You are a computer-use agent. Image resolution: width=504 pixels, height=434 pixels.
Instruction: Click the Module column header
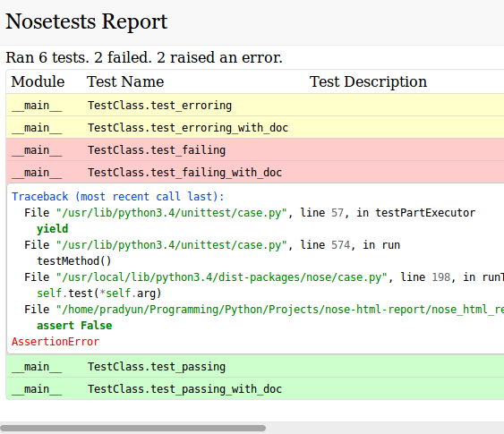tap(38, 81)
